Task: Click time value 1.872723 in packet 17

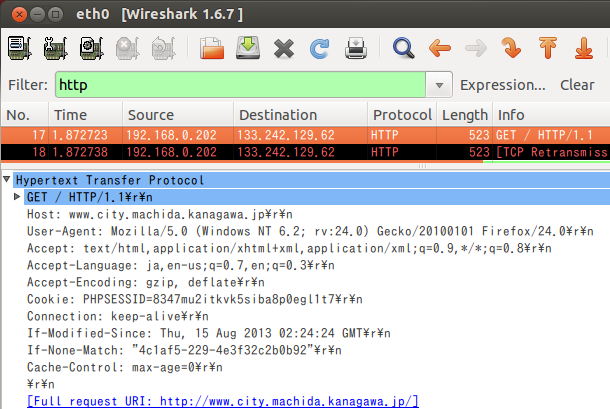Action: click(x=80, y=135)
